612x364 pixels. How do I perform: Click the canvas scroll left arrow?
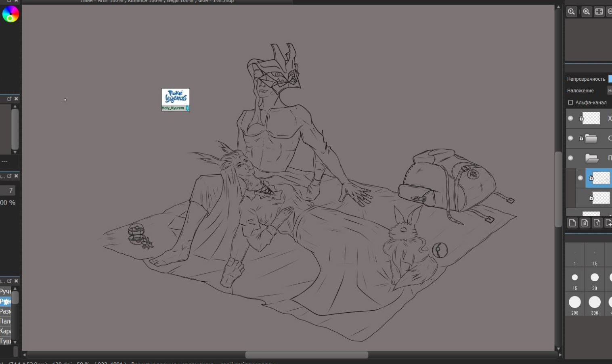pos(24,355)
